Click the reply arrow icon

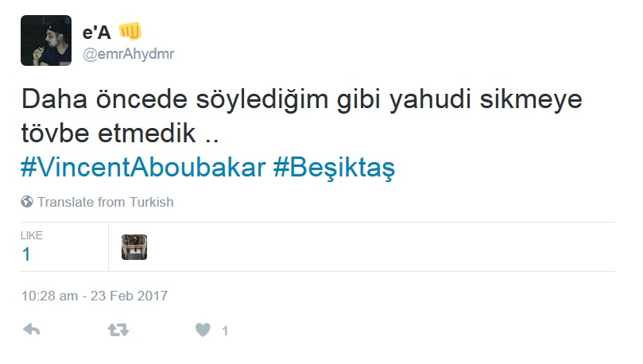coord(32,330)
